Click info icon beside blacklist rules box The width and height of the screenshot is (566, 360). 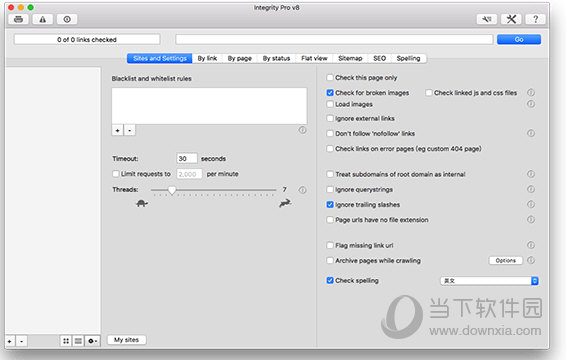click(x=302, y=130)
